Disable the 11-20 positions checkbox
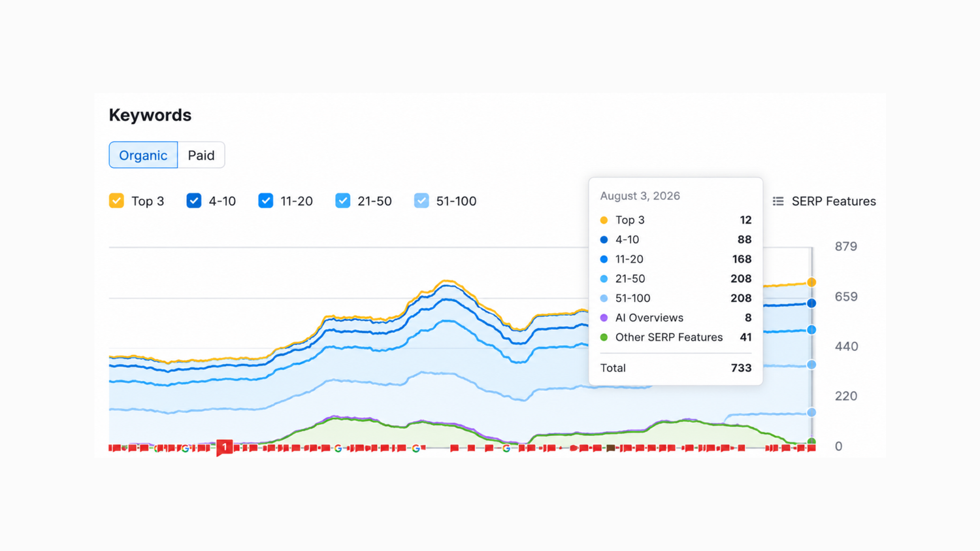The width and height of the screenshot is (980, 551). (265, 201)
